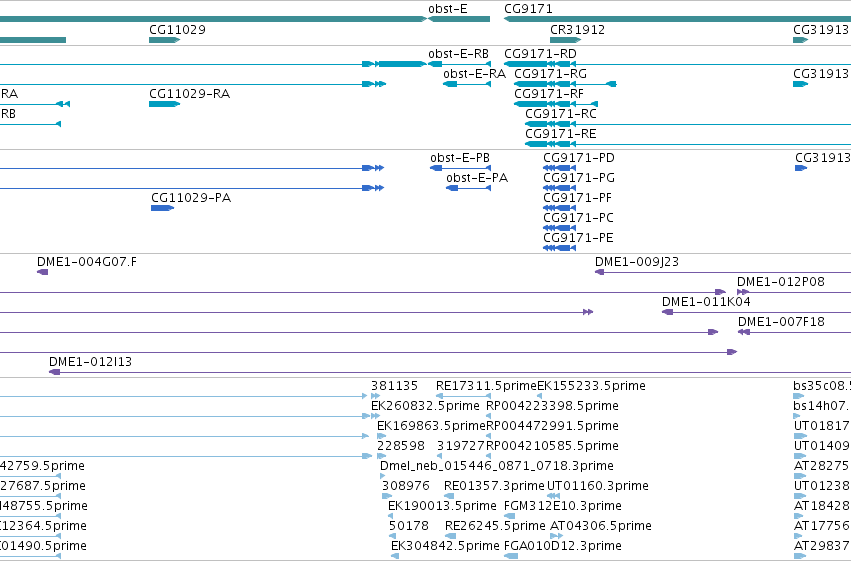851x561 pixels.
Task: Select protein CG9171-PC
Action: point(560,228)
